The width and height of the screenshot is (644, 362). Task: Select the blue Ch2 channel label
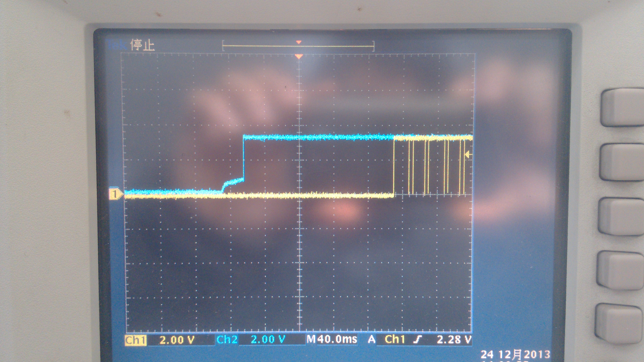(x=227, y=339)
